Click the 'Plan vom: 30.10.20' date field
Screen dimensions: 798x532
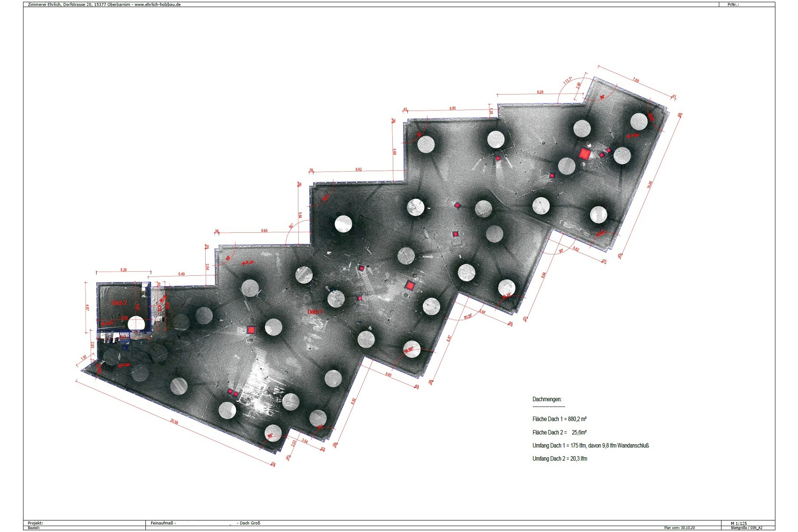[679, 528]
